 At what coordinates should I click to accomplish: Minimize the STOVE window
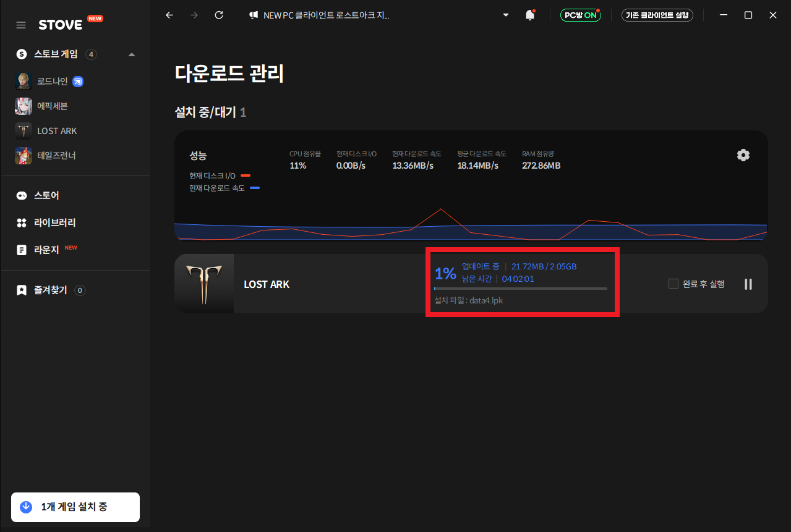coord(724,15)
